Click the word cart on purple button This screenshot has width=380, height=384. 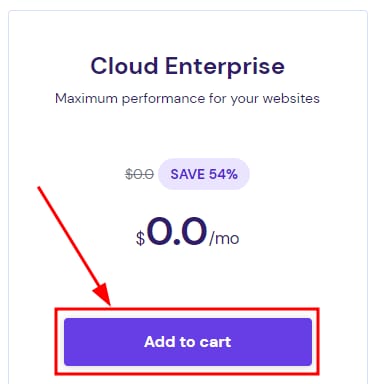tap(215, 342)
